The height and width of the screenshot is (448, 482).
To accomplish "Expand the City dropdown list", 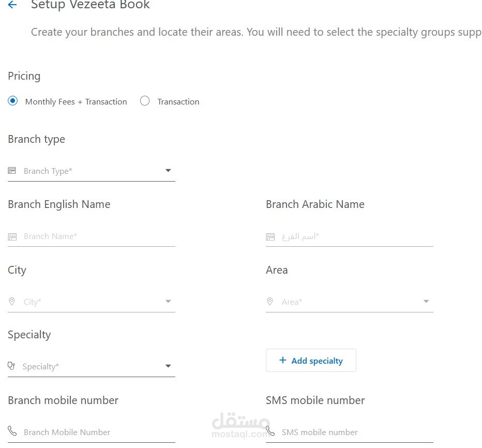I will tap(168, 302).
